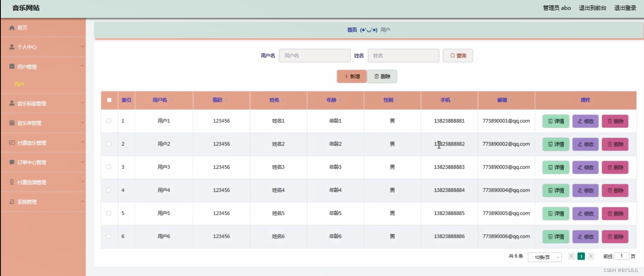Click 修改 for 用户2

(x=586, y=144)
